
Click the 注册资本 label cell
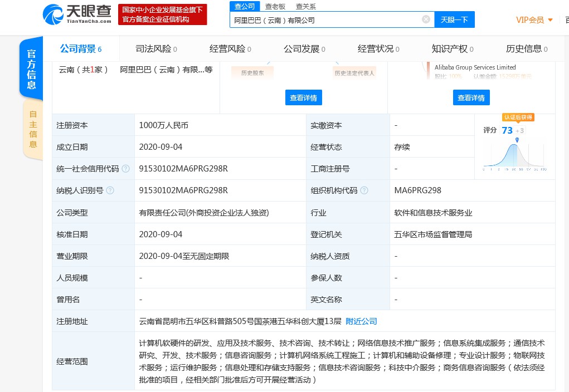point(93,125)
